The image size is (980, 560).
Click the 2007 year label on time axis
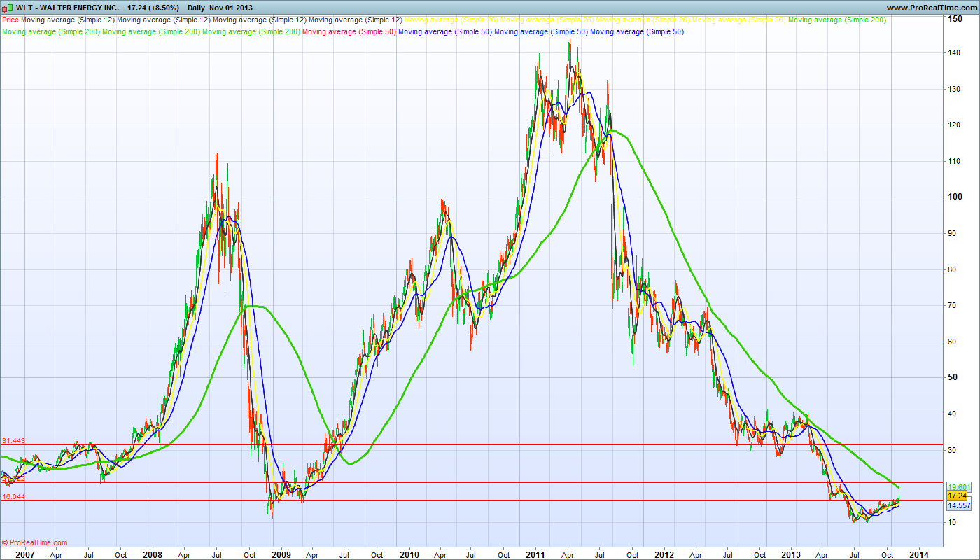click(25, 554)
